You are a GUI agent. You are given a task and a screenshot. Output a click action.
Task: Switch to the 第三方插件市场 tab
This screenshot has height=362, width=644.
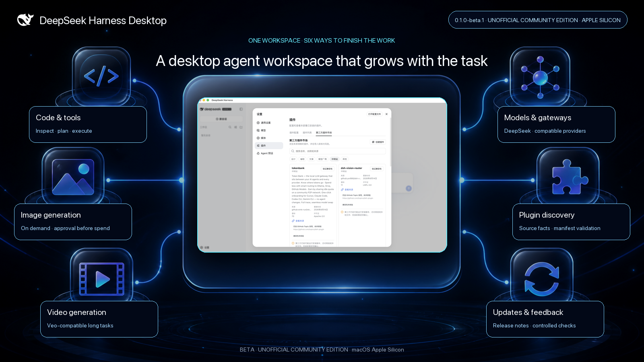(324, 133)
